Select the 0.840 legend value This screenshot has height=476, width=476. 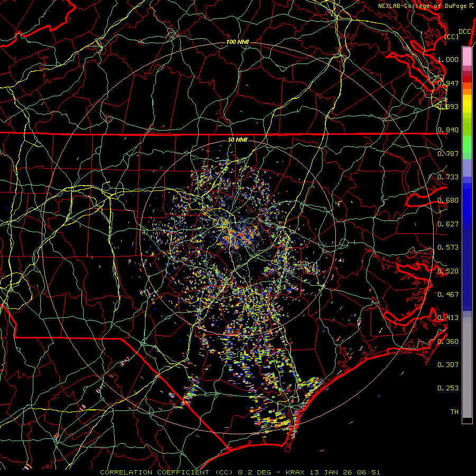448,130
